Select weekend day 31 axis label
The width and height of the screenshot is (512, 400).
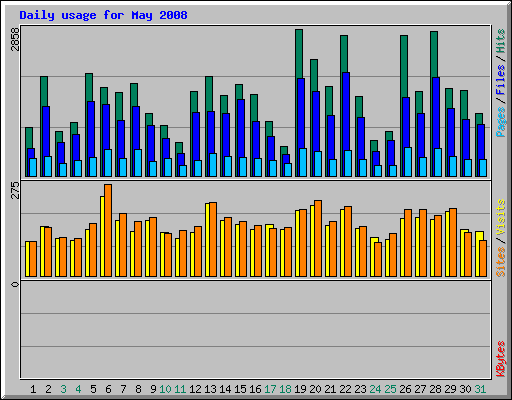point(480,389)
